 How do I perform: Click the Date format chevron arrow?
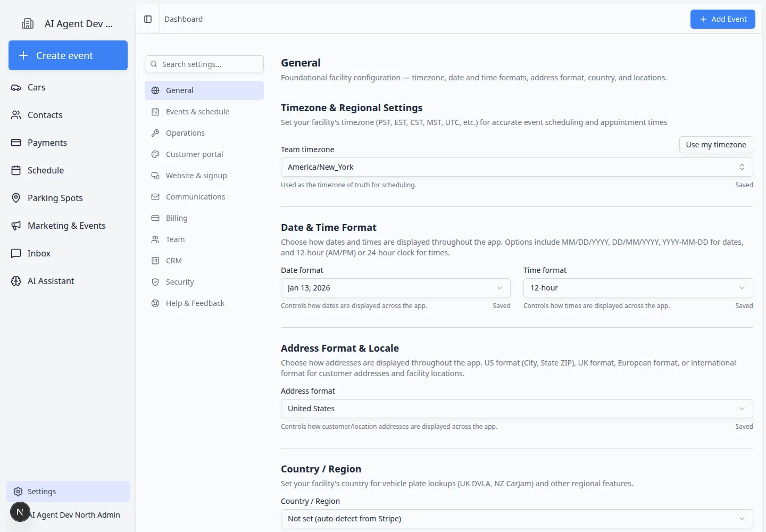499,288
